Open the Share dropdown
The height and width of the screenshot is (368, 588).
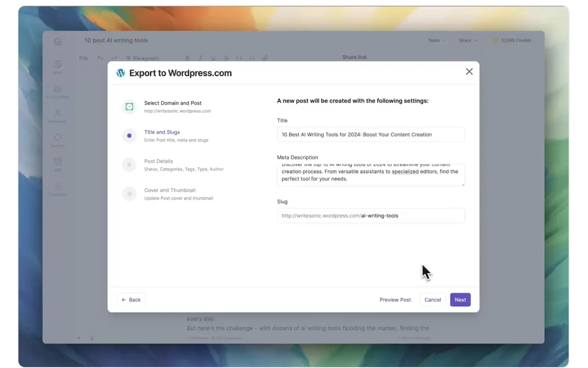pyautogui.click(x=468, y=40)
